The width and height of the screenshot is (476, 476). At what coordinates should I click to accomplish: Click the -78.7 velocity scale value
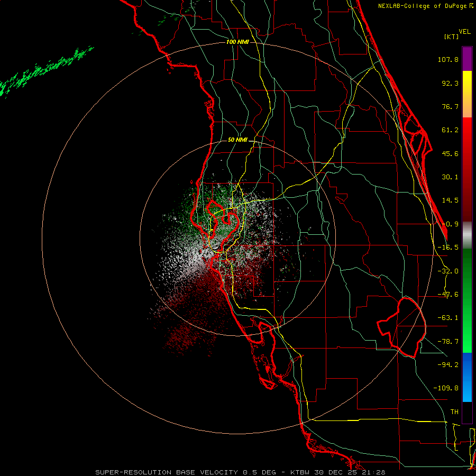448,342
